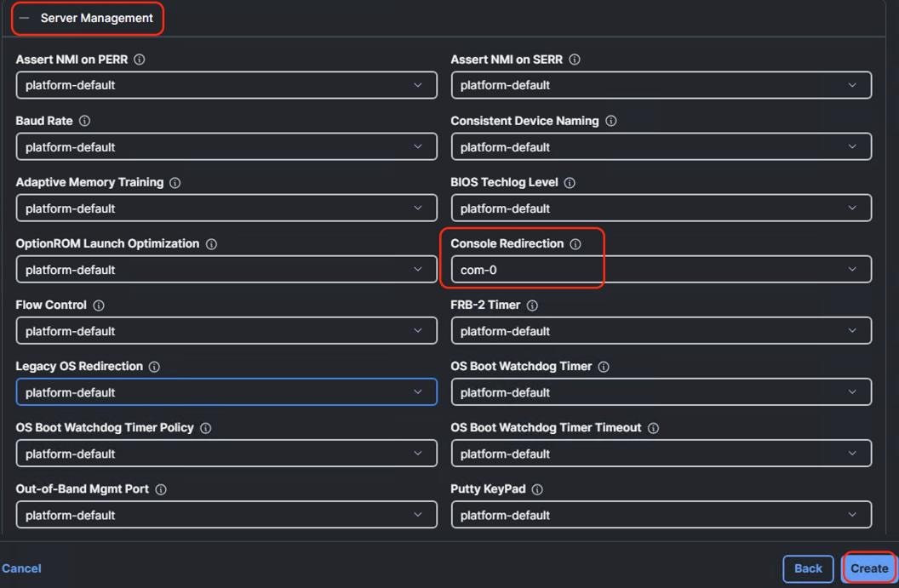Click the OS Boot Watchdog Timer info icon
899x588 pixels.
click(604, 366)
